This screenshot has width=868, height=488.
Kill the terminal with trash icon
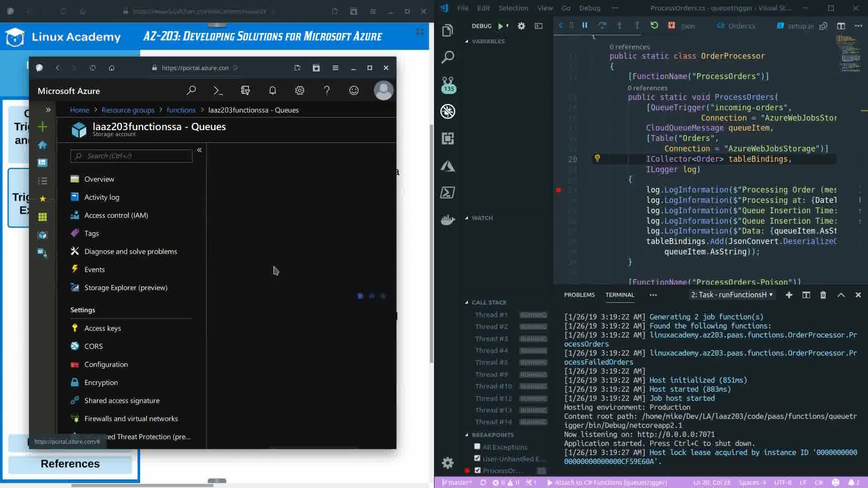pyautogui.click(x=823, y=295)
